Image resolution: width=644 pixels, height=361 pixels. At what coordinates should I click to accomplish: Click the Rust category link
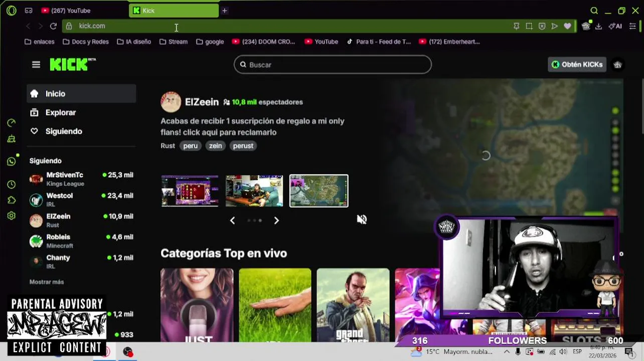tap(168, 146)
